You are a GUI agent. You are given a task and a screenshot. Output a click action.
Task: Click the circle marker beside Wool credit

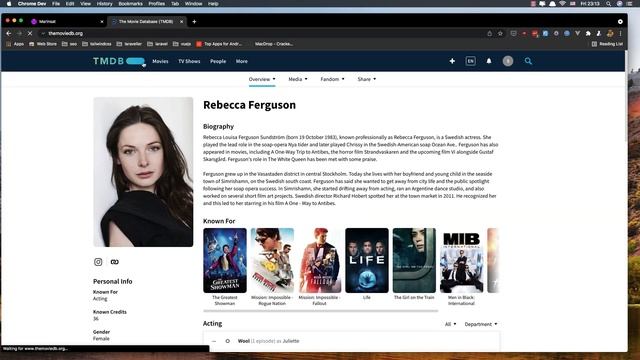[227, 341]
